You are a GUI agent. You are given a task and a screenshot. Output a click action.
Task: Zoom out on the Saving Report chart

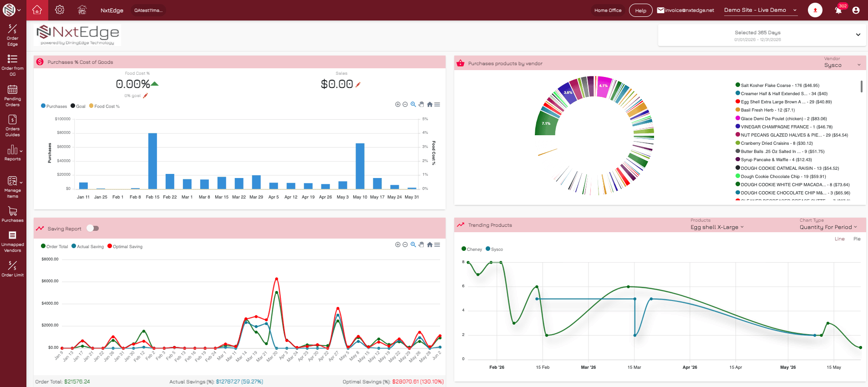[x=405, y=244]
